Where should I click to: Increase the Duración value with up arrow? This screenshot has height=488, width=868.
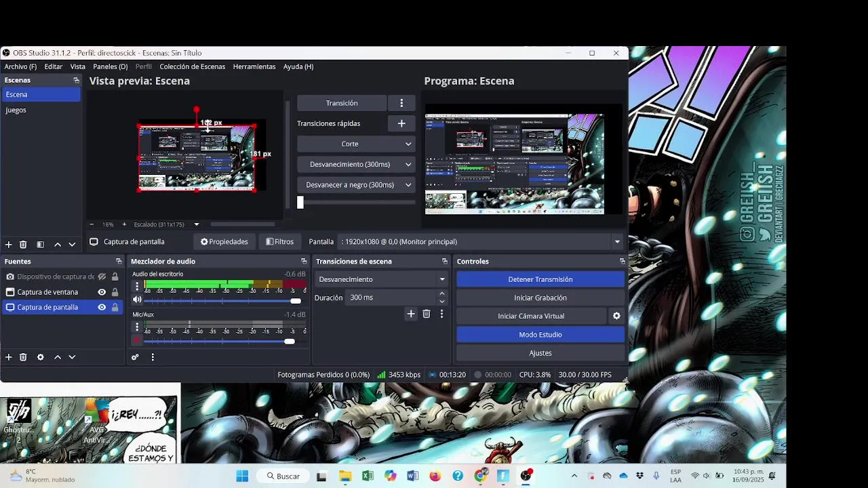pyautogui.click(x=442, y=293)
